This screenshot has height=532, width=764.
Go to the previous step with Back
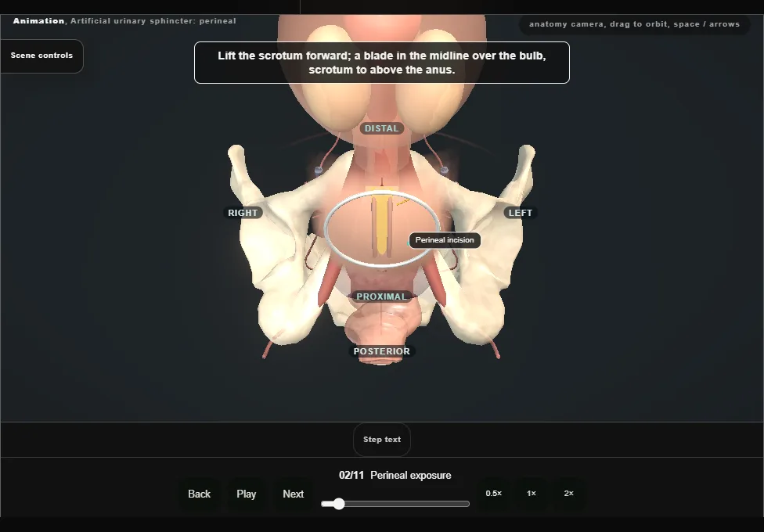[200, 494]
